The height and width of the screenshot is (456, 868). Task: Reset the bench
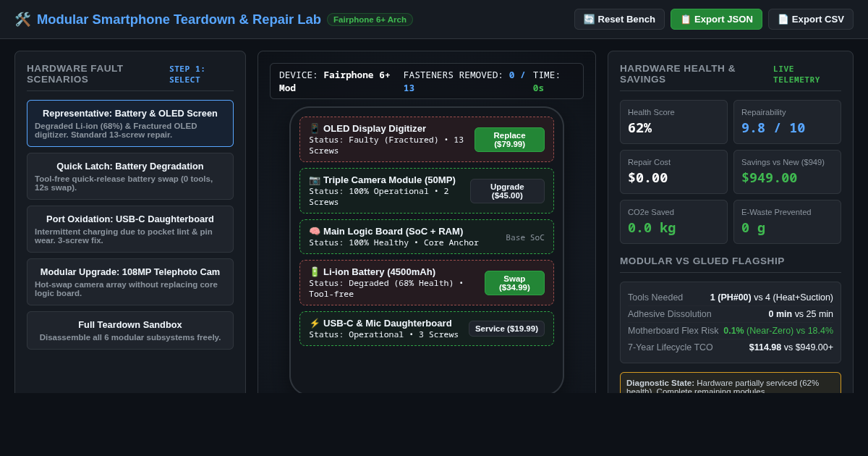click(619, 20)
